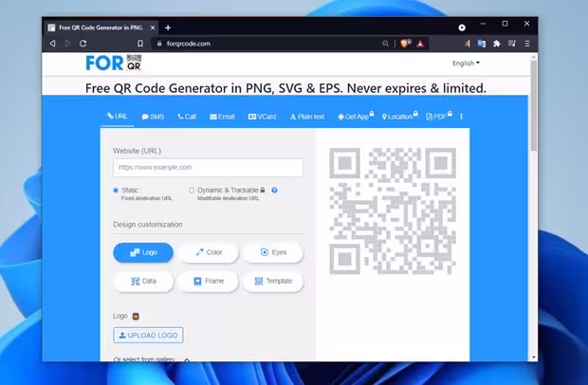This screenshot has height=385, width=588.
Task: Click the scrollbar down arrow
Action: click(534, 357)
